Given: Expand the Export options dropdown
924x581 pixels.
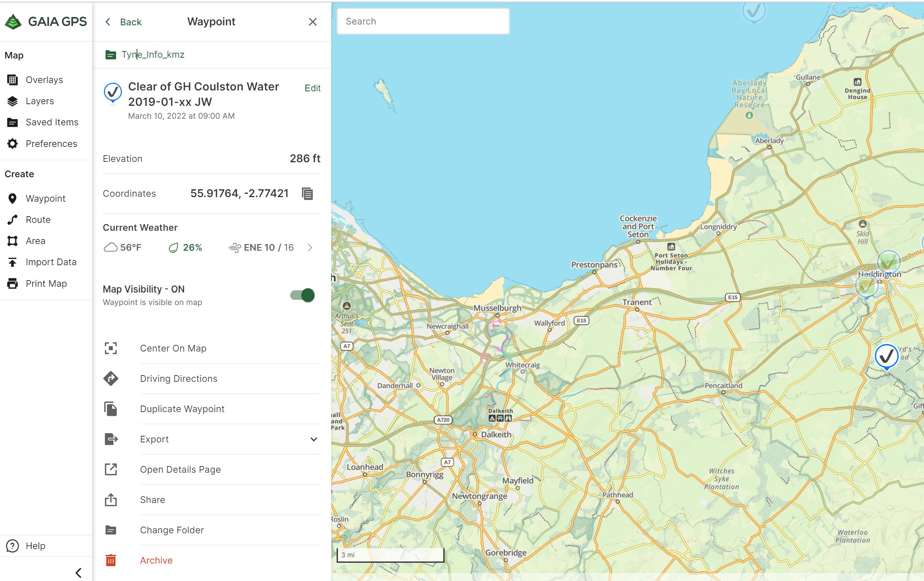Looking at the screenshot, I should pyautogui.click(x=314, y=439).
